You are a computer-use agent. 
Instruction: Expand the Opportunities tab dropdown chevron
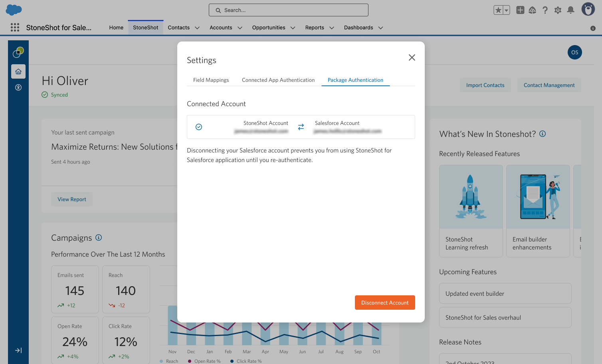[x=293, y=28]
